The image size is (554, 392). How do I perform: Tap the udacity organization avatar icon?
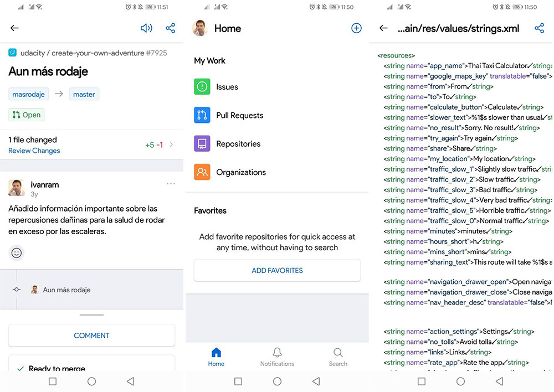(12, 53)
